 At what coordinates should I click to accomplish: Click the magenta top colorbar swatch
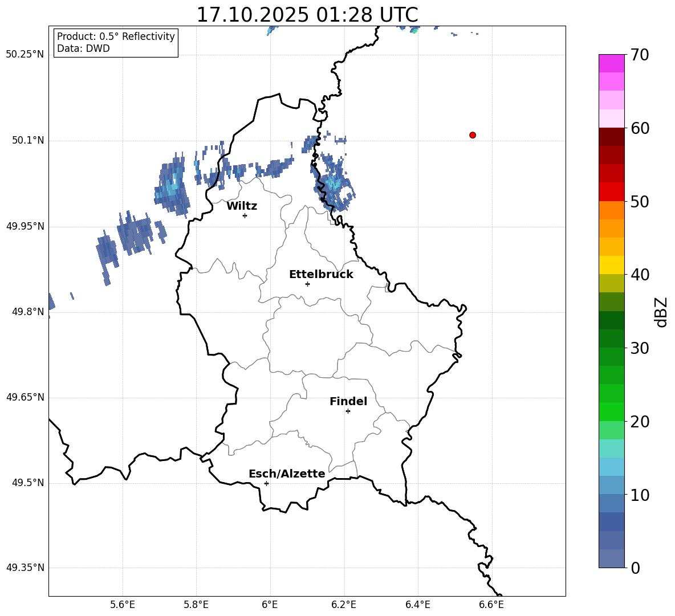[611, 64]
